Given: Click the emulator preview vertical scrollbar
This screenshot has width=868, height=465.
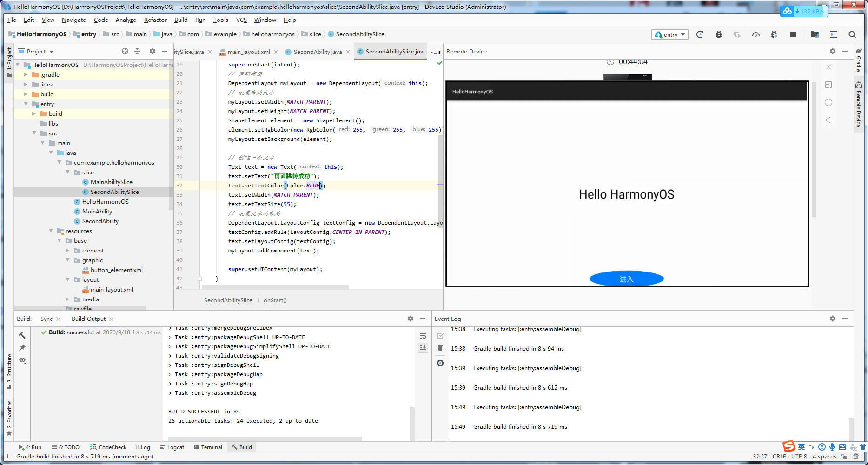Looking at the screenshot, I should (x=814, y=149).
